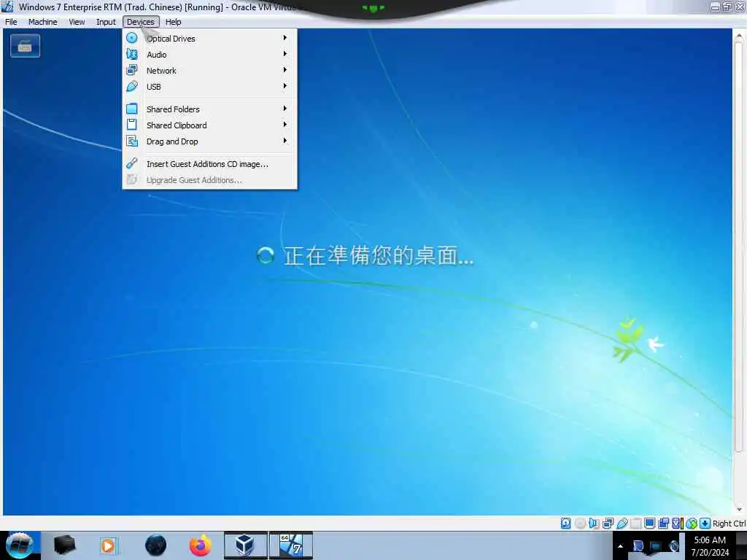Open the dark globe browser taskbar icon
Image resolution: width=747 pixels, height=560 pixels.
point(155,545)
